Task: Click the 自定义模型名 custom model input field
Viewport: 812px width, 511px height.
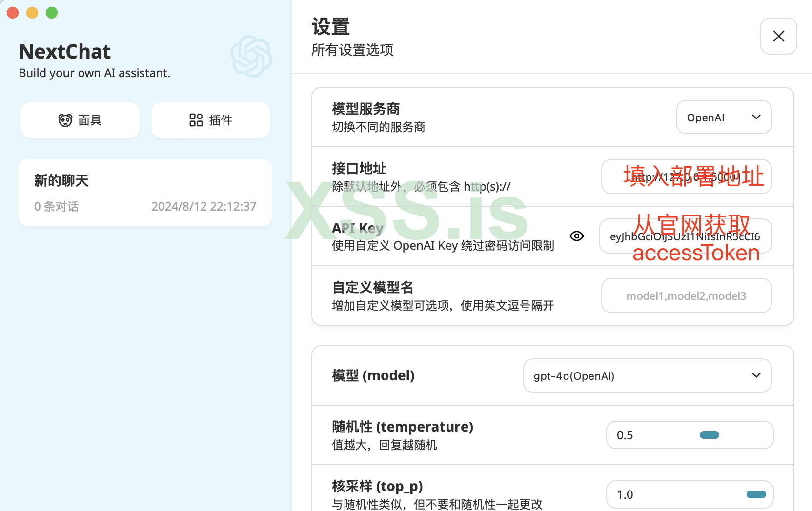Action: point(686,295)
